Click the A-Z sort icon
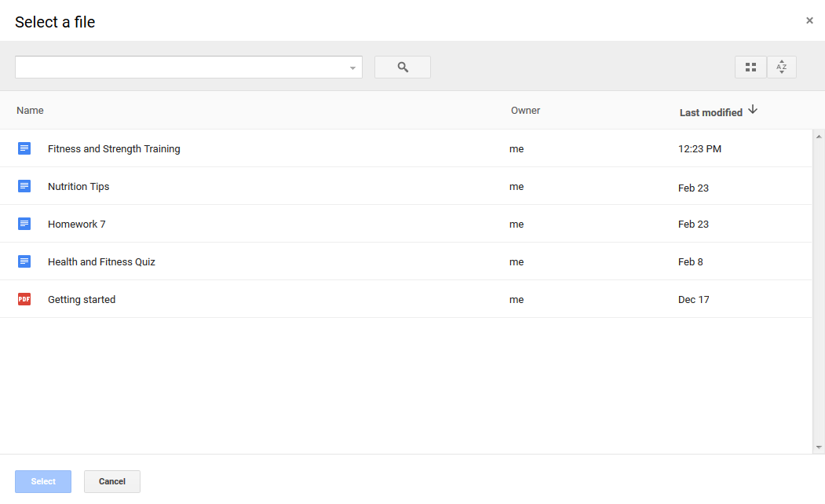Image resolution: width=825 pixels, height=504 pixels. (x=781, y=67)
